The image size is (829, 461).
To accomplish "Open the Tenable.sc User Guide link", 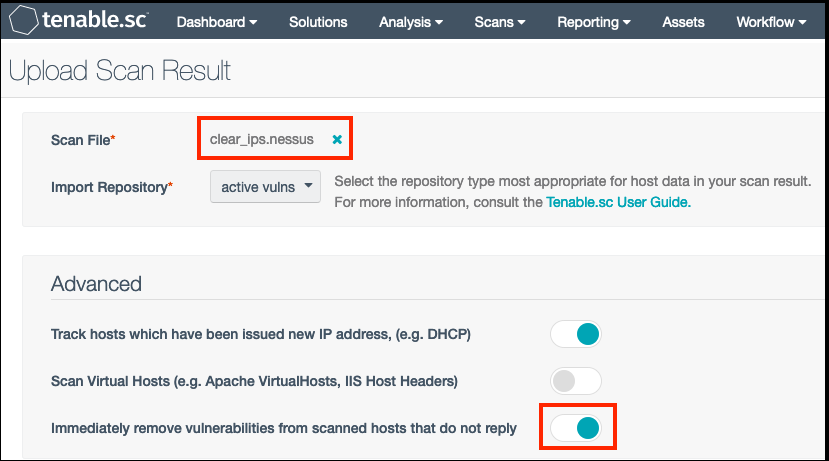I will point(619,202).
